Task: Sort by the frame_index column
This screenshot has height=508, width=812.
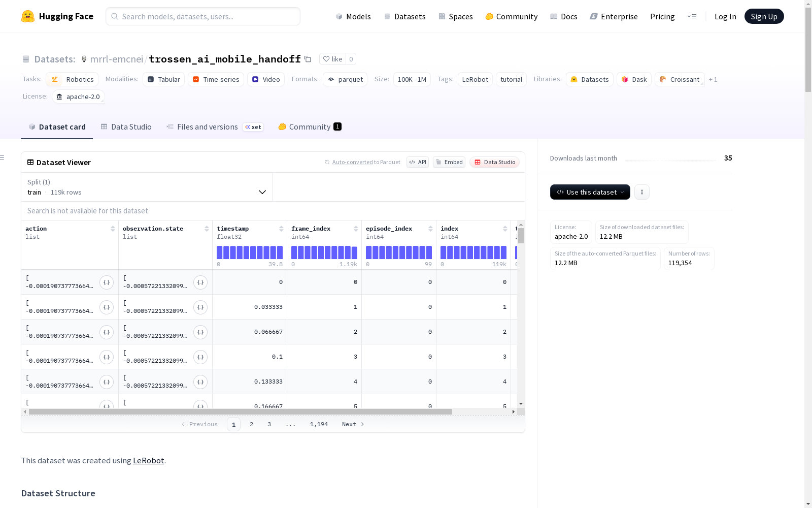Action: (356, 229)
